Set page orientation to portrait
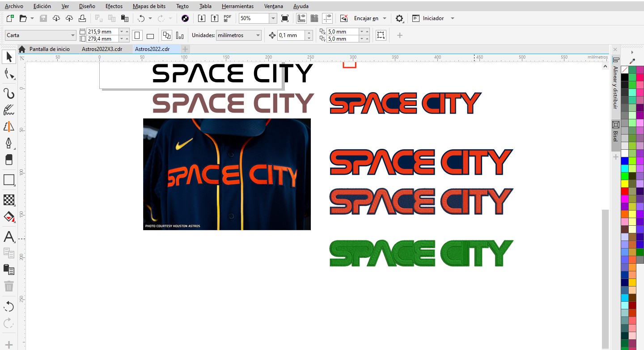 [137, 35]
